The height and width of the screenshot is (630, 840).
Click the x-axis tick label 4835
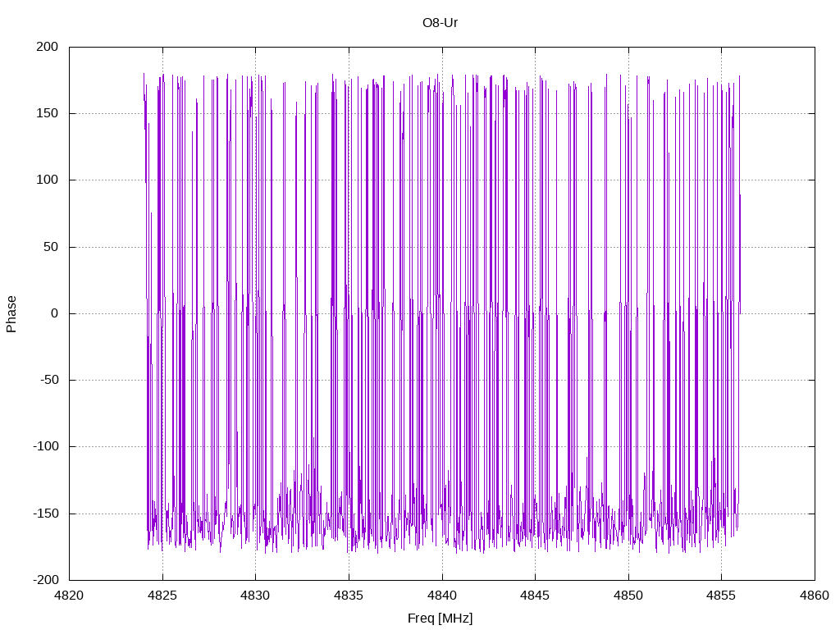tap(349, 596)
